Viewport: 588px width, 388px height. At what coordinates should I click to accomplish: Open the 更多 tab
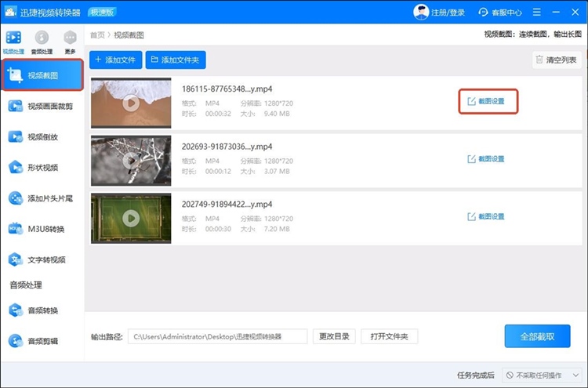click(70, 42)
